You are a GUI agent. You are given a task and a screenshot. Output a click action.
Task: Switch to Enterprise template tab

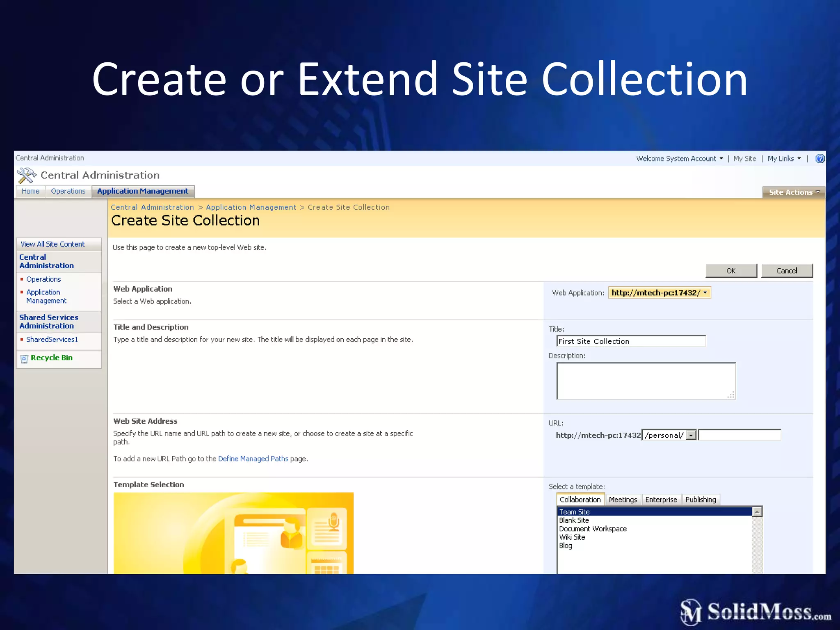pos(661,500)
